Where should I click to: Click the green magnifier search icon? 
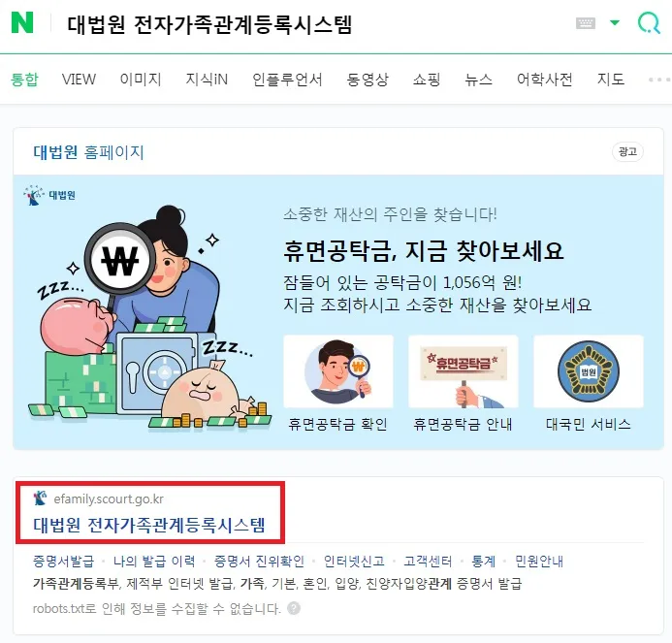coord(649,22)
